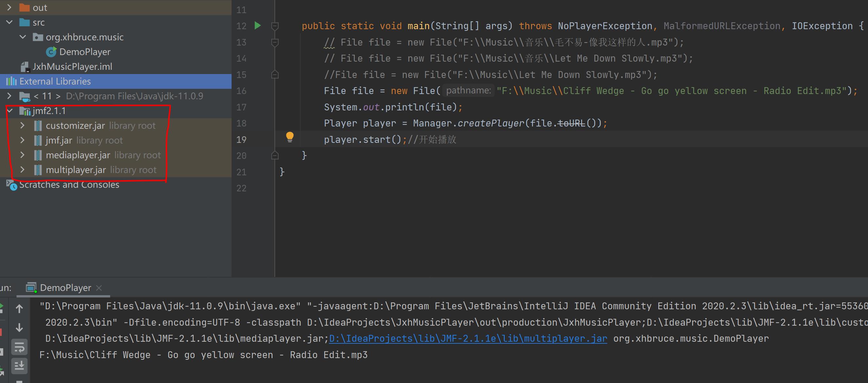Select the src folder icon
The height and width of the screenshot is (383, 868).
point(25,22)
